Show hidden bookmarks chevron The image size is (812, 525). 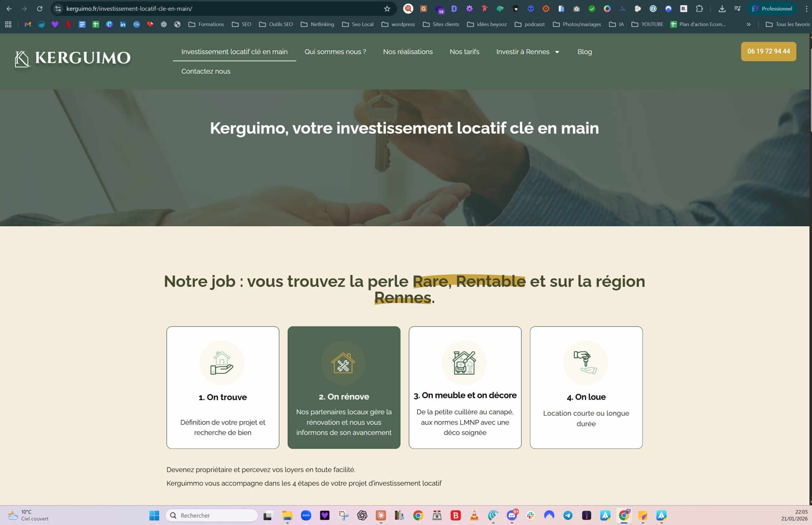749,24
